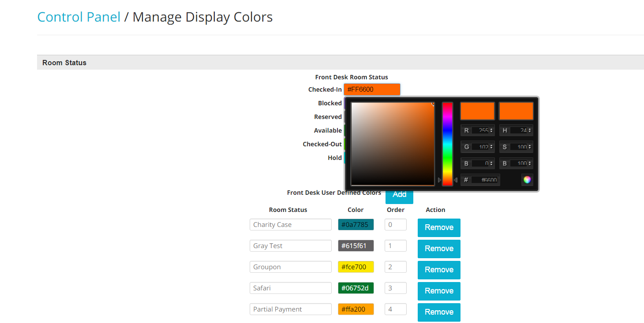Click the Safari #06752d color field
This screenshot has width=644, height=323.
click(x=356, y=288)
